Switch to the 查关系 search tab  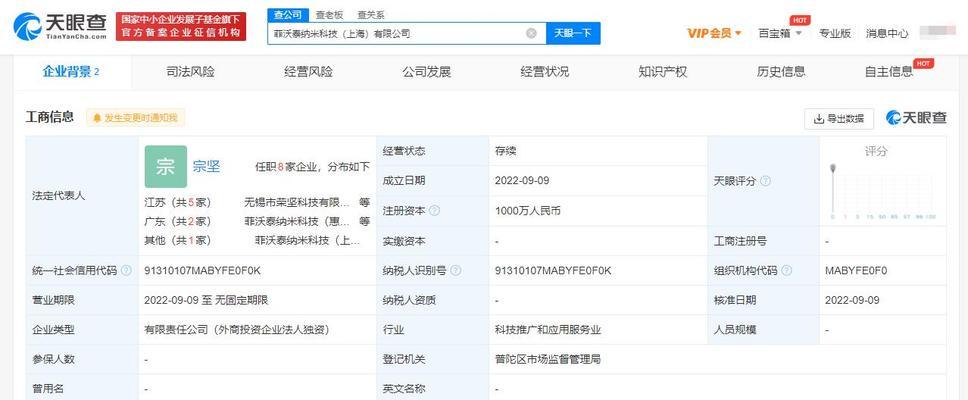[370, 15]
